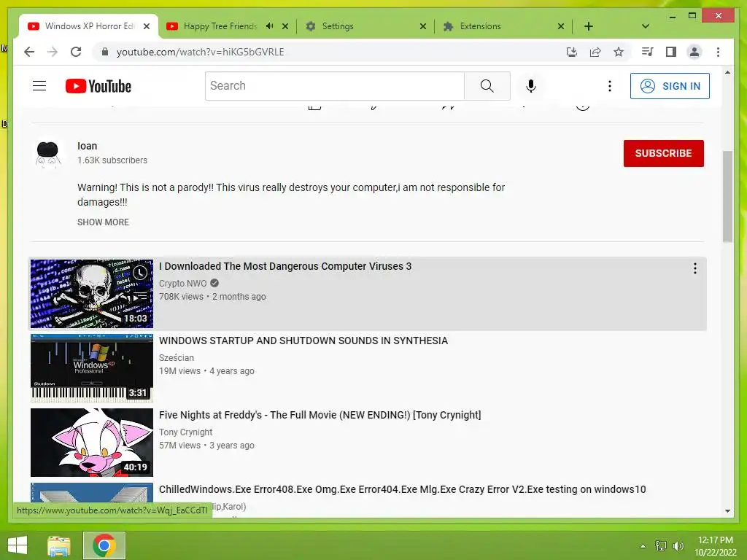
Task: Click the Mangle fox thumbnail
Action: [91, 443]
